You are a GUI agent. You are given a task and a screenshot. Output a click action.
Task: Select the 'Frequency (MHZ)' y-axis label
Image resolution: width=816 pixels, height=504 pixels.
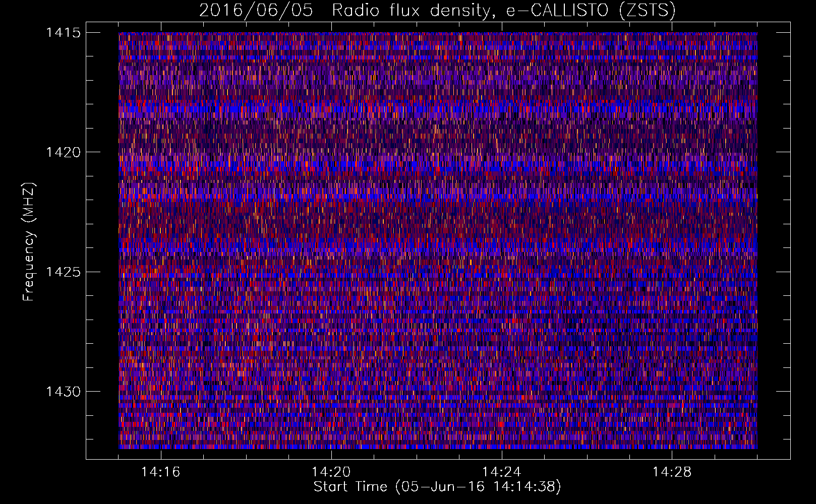29,242
